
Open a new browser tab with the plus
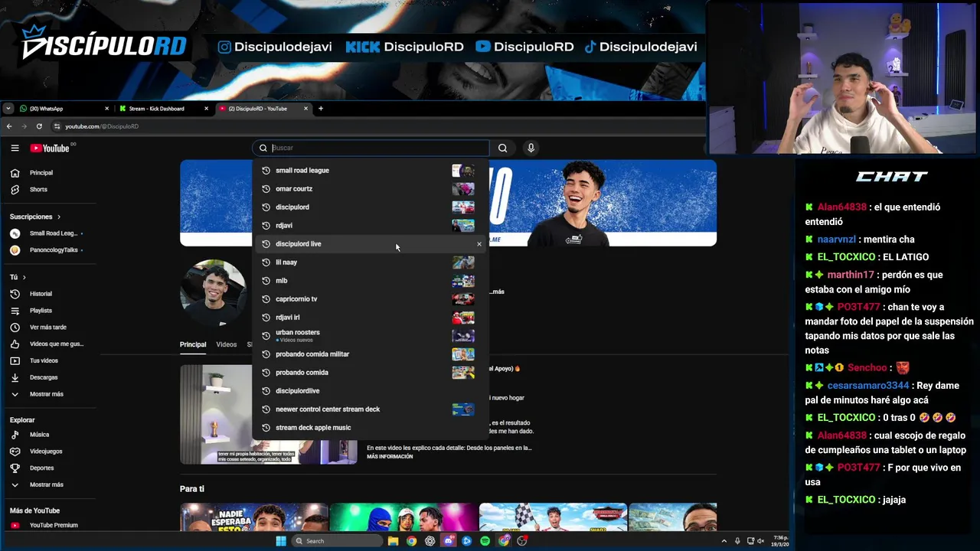click(x=321, y=109)
